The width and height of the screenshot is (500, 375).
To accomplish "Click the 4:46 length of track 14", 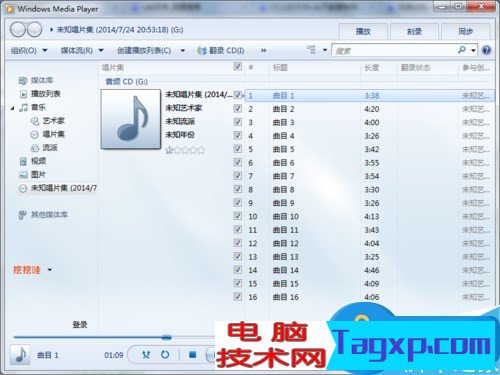I will tap(372, 270).
